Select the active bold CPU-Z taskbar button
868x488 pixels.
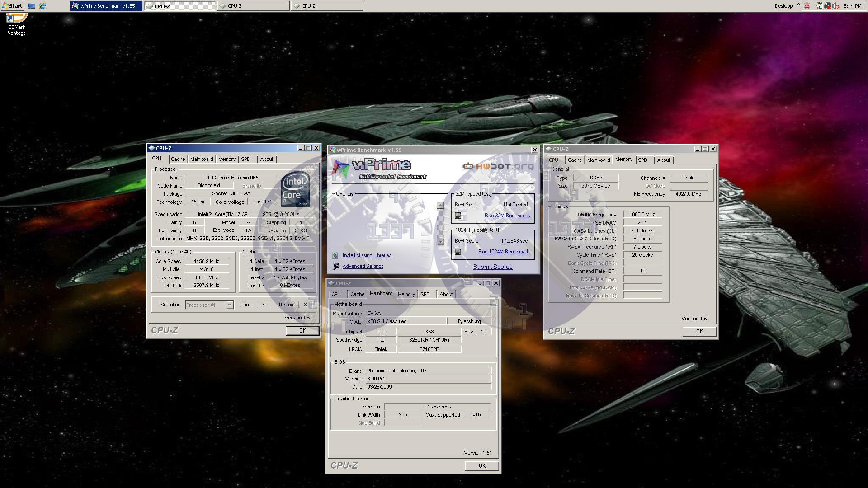(180, 6)
